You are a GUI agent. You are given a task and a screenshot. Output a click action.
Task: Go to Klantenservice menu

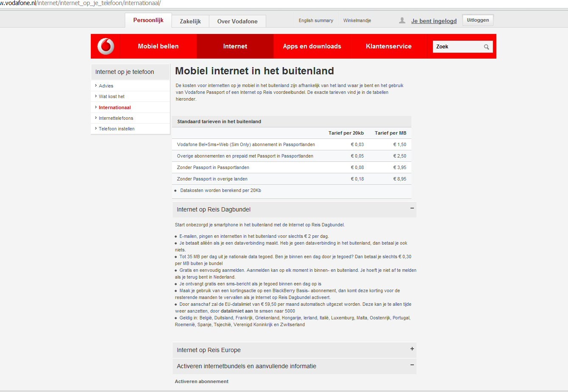coord(389,46)
